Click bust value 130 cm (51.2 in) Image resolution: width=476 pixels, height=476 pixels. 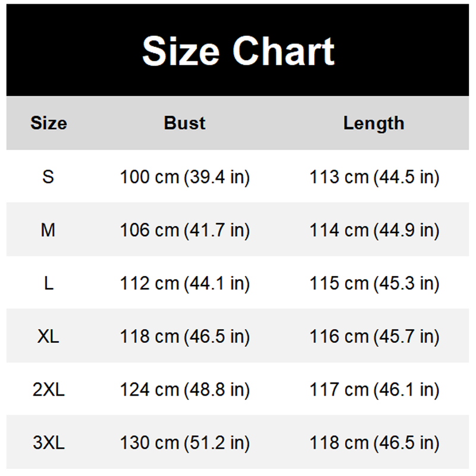coord(185,443)
